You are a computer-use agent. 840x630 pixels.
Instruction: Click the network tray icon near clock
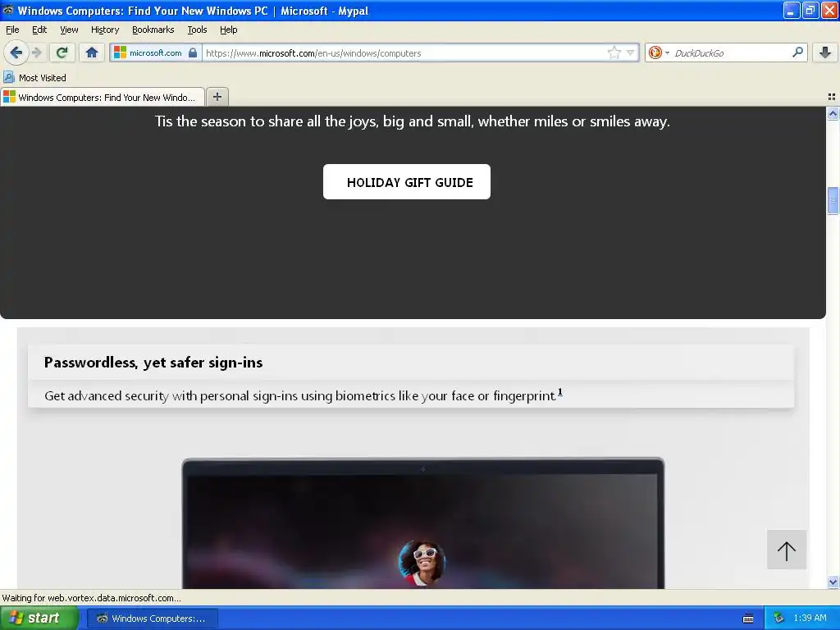pyautogui.click(x=778, y=619)
